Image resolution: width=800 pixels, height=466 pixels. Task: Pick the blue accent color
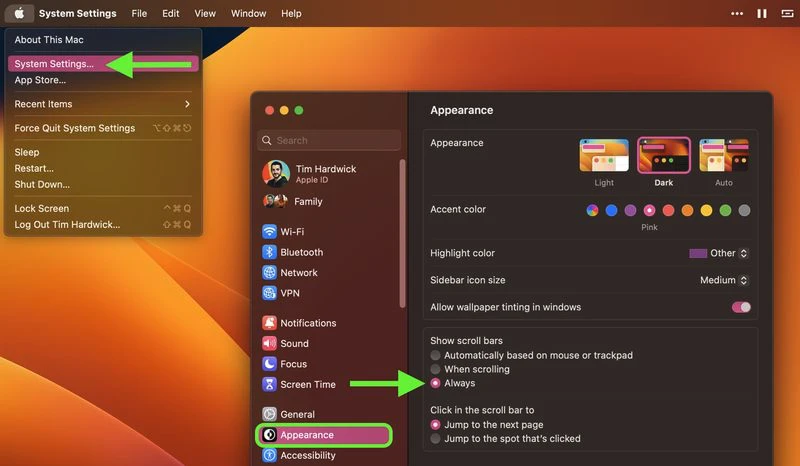[x=611, y=210]
